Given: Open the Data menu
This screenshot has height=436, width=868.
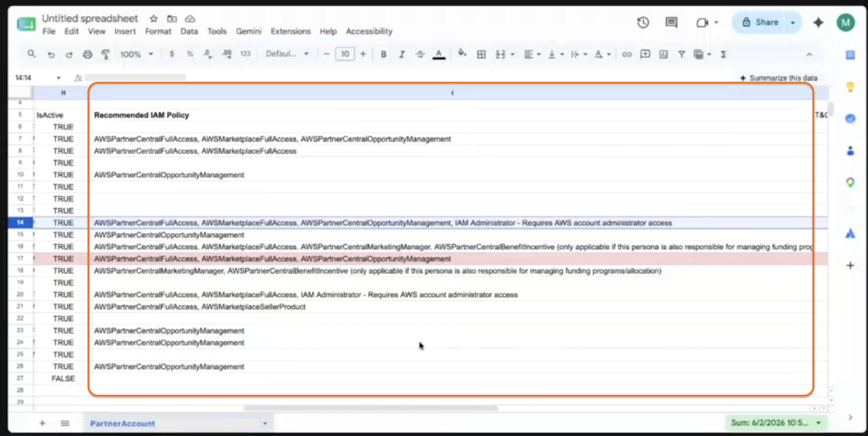Looking at the screenshot, I should tap(189, 31).
